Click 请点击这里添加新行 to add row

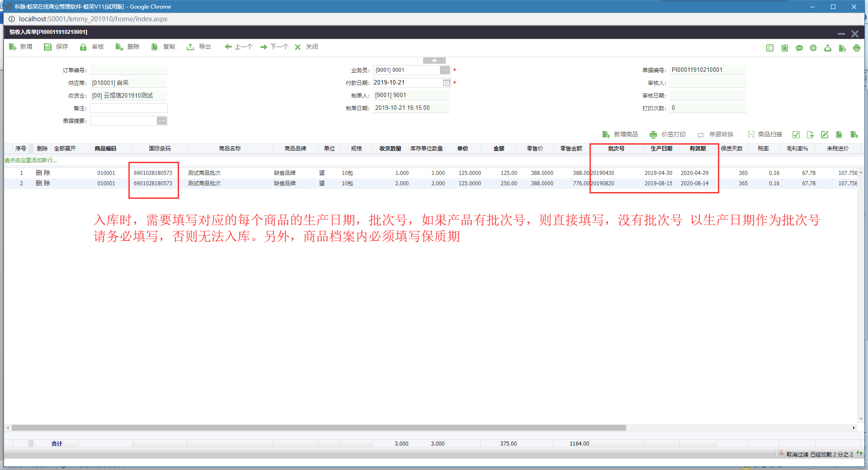[31, 160]
